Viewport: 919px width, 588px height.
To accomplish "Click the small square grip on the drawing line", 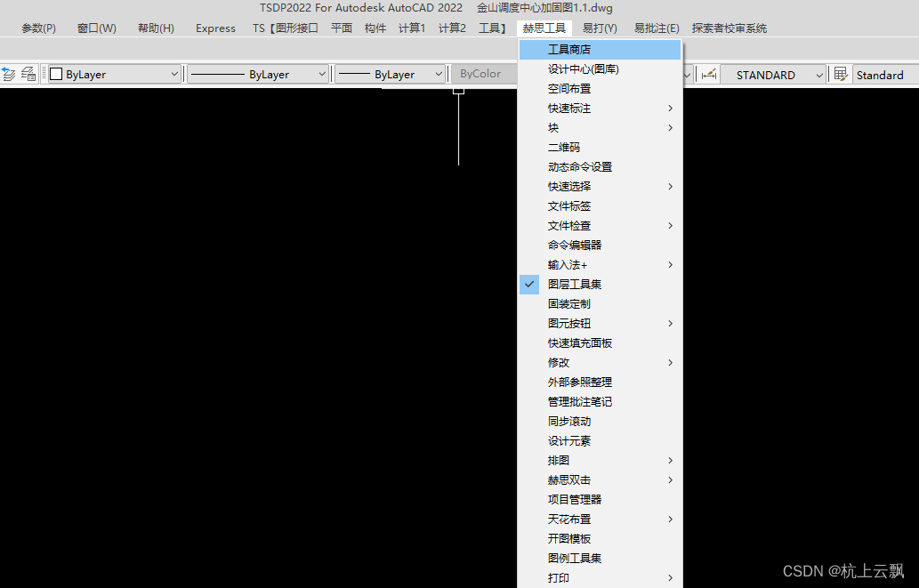I will [458, 91].
